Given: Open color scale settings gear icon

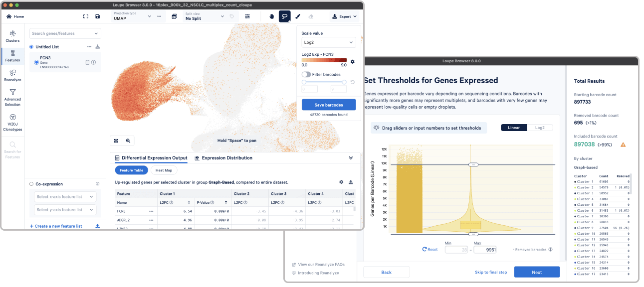Looking at the screenshot, I should coord(352,62).
